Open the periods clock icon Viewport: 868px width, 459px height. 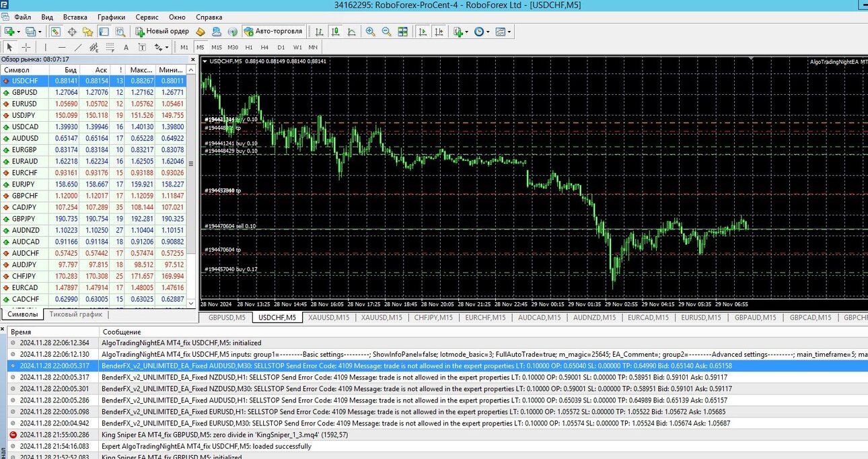coord(479,32)
